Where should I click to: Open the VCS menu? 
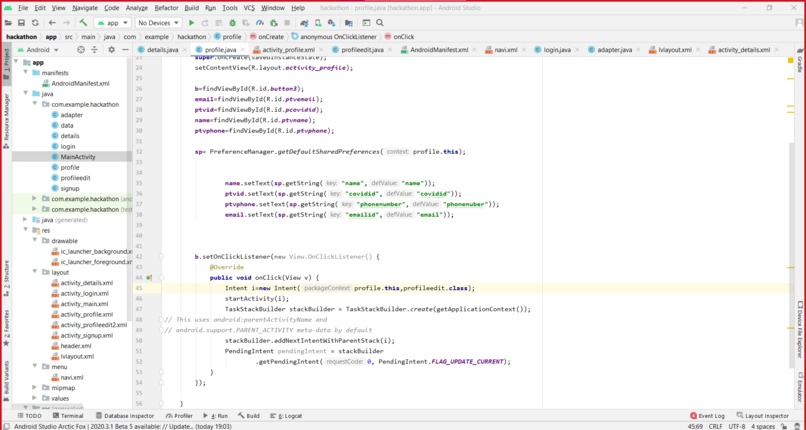point(249,8)
